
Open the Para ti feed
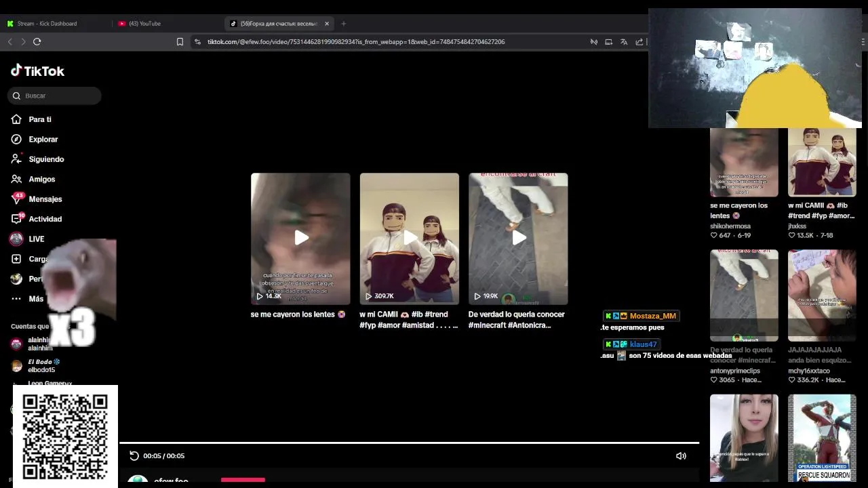39,119
